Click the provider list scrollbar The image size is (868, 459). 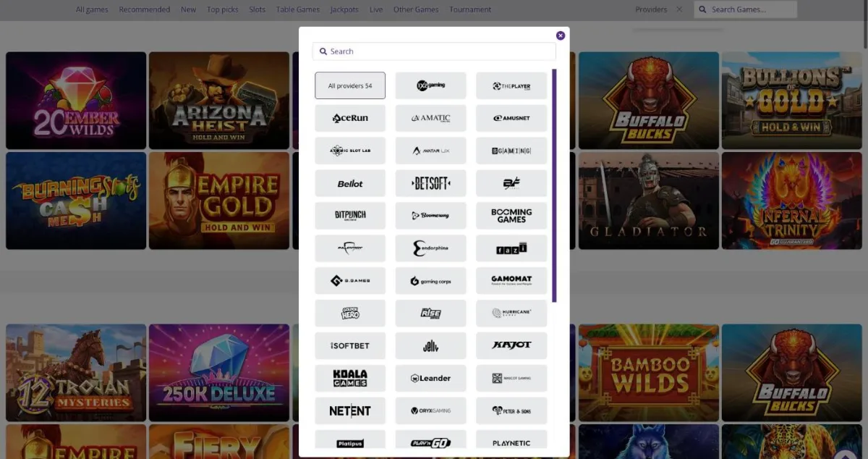(x=554, y=186)
